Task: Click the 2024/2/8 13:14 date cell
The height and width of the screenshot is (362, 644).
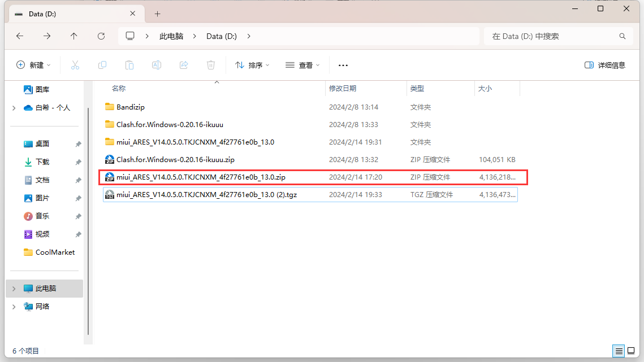Action: coord(353,107)
